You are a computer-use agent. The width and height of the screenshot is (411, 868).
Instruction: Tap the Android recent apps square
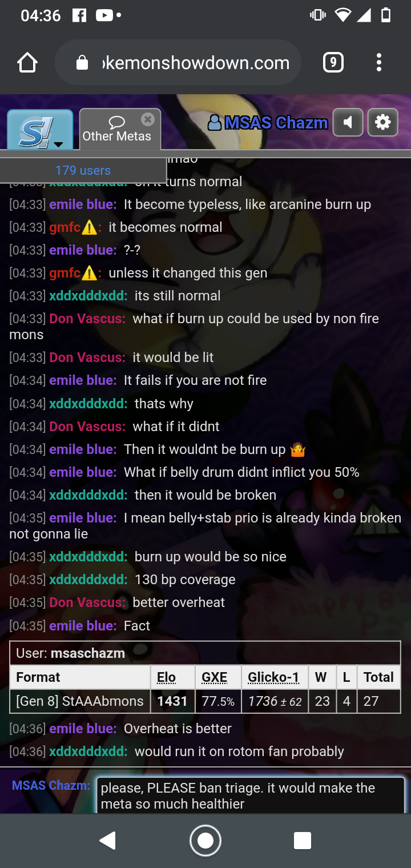[x=302, y=841]
